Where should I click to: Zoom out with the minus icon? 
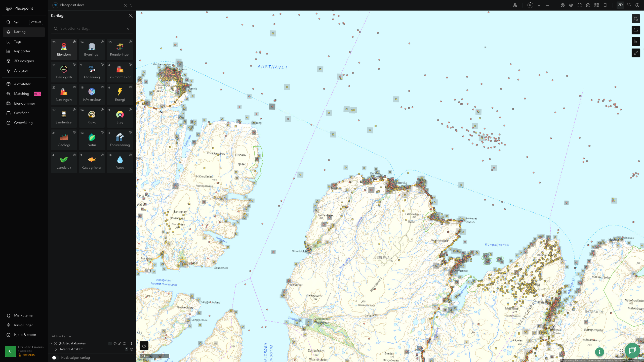547,5
